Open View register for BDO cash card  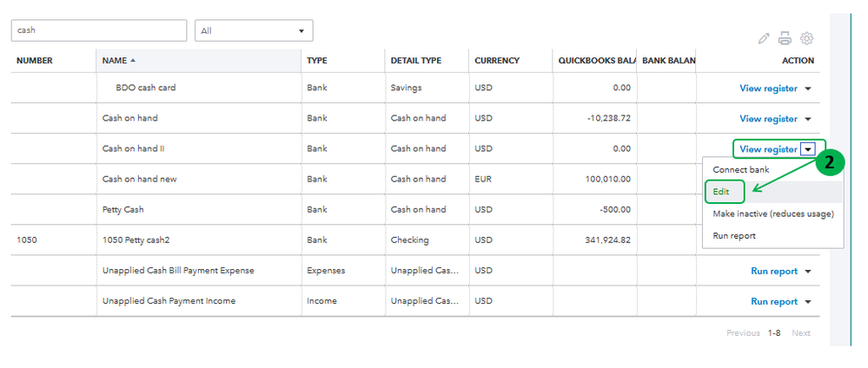pos(768,89)
